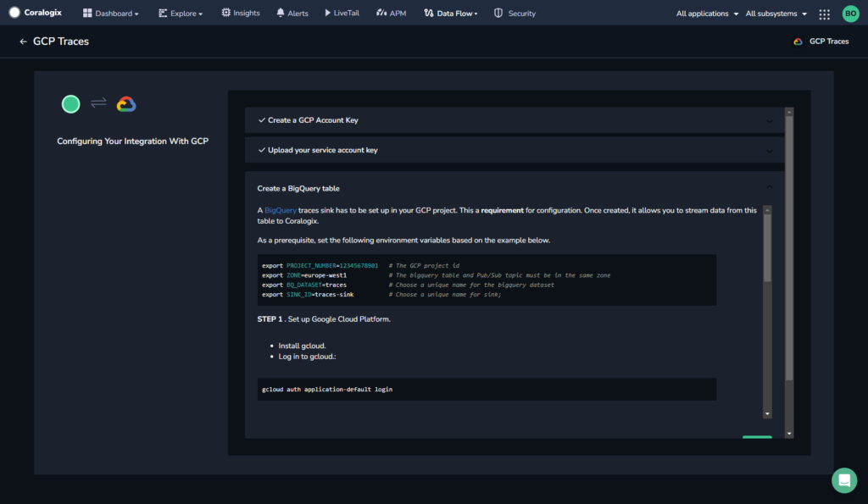The height and width of the screenshot is (504, 868).
Task: Open the chat support widget
Action: coord(844,480)
